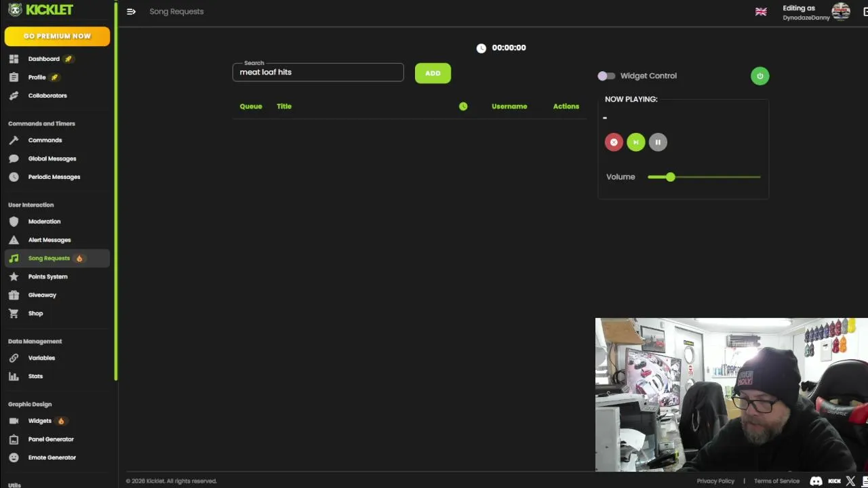Click the Song Requests music note icon
The image size is (868, 488).
click(14, 258)
